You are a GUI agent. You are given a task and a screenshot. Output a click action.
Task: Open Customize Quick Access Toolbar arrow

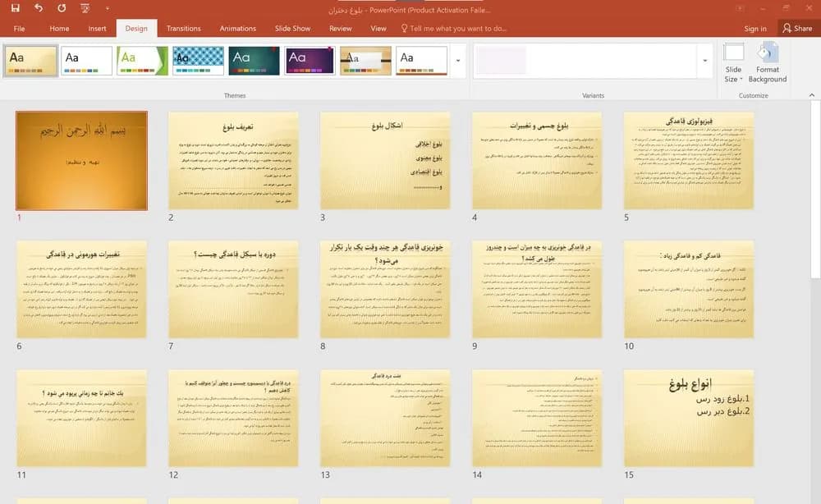pos(108,8)
